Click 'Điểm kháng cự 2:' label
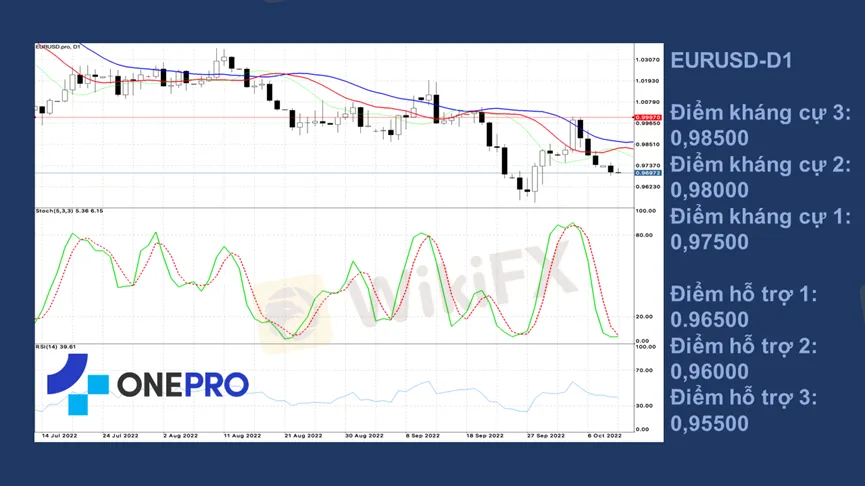 (x=760, y=164)
